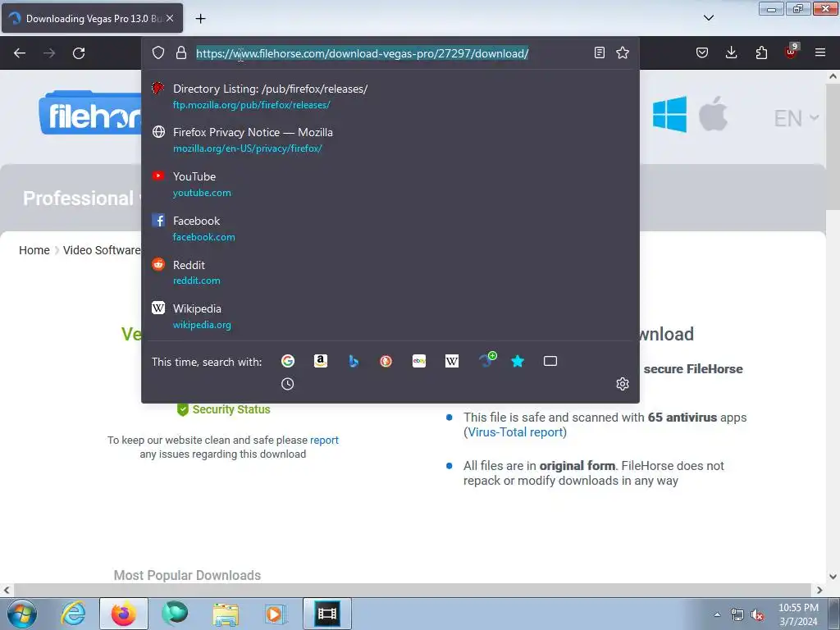Viewport: 840px width, 630px height.
Task: Click the Firefox taskbar button
Action: point(124,614)
